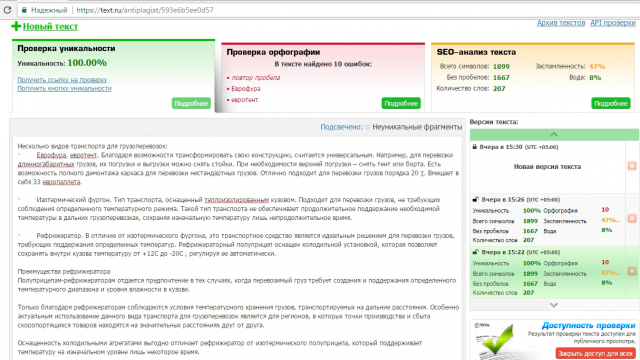Click the 'повтор пробела' spelling error
Viewport: 640px width, 360px height.
click(x=256, y=78)
